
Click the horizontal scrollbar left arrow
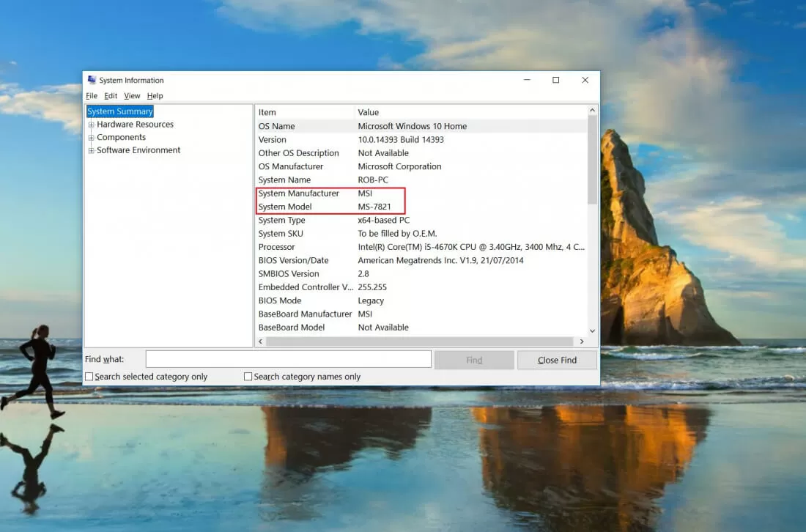pyautogui.click(x=261, y=341)
